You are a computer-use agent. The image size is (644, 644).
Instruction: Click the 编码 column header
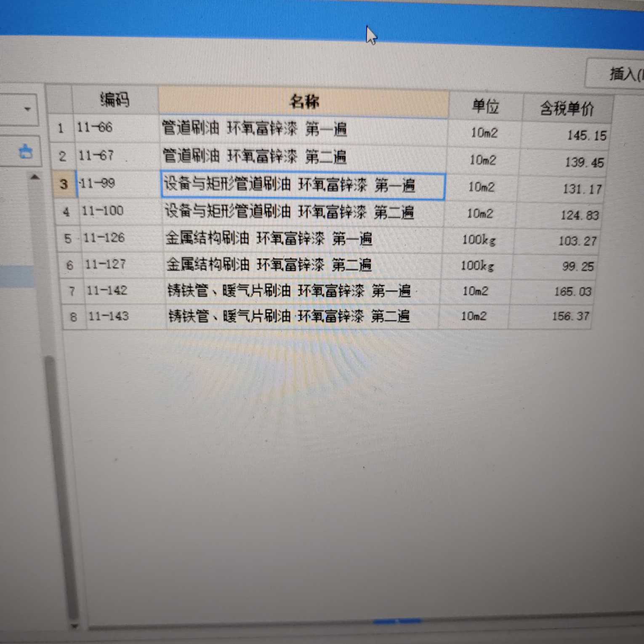(x=115, y=100)
